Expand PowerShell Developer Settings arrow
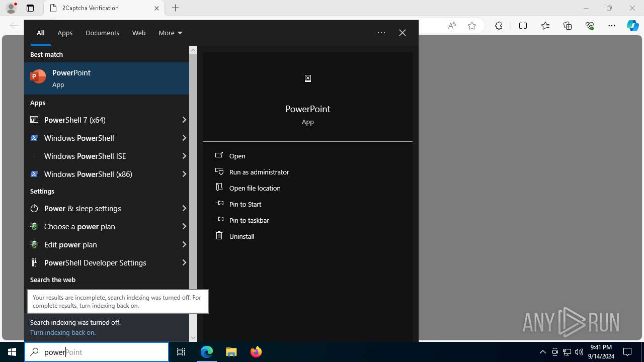The height and width of the screenshot is (362, 644). [x=184, y=262]
